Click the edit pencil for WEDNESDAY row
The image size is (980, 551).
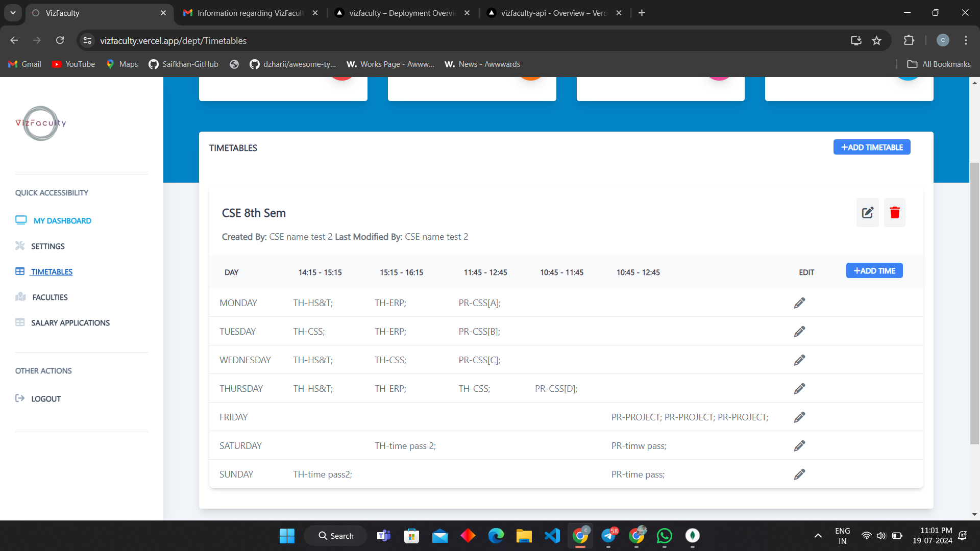(x=799, y=360)
